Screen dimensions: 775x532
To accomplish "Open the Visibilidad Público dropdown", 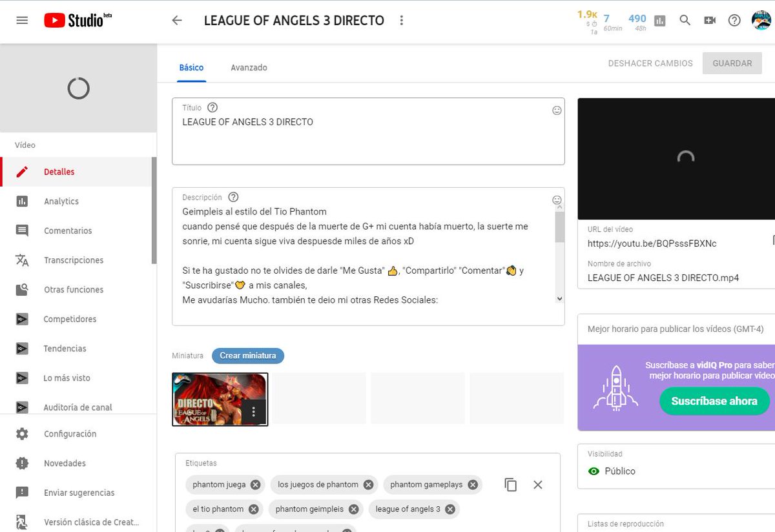I will coord(676,465).
